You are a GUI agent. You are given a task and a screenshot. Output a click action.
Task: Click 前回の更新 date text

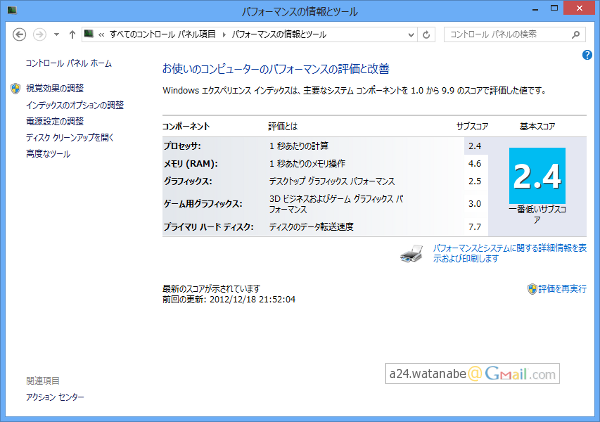[x=229, y=299]
